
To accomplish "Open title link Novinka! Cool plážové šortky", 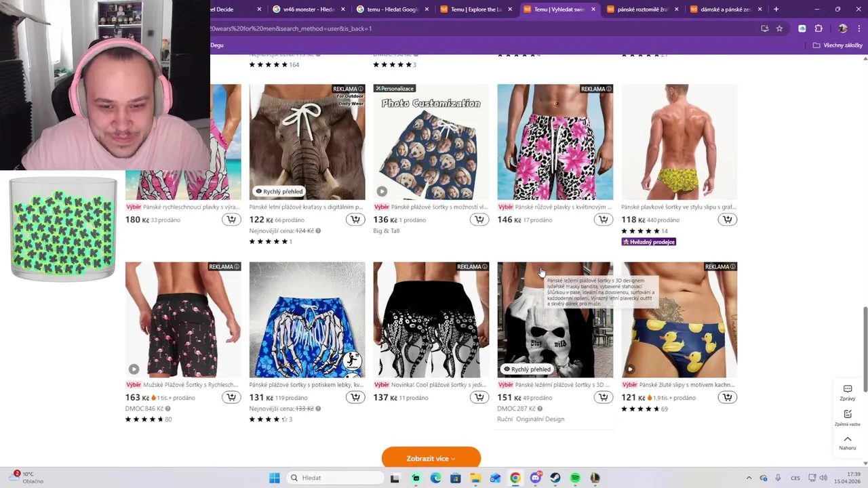I will click(439, 384).
